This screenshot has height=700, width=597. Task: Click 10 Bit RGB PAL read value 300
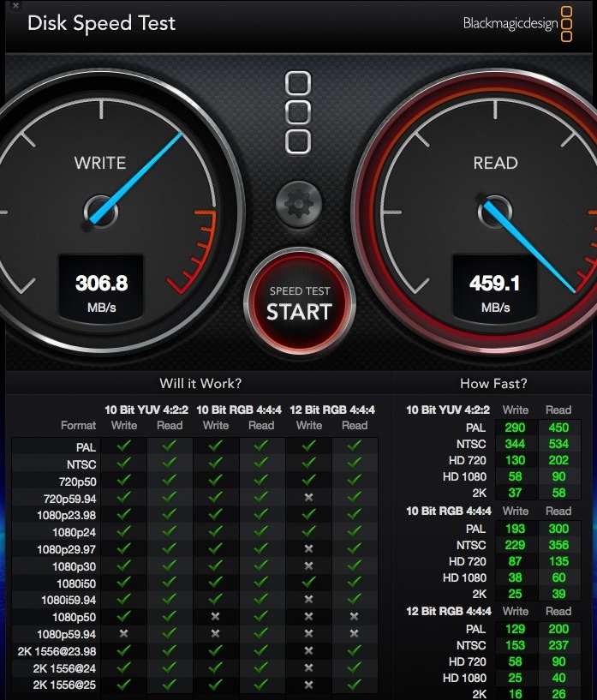(x=558, y=529)
